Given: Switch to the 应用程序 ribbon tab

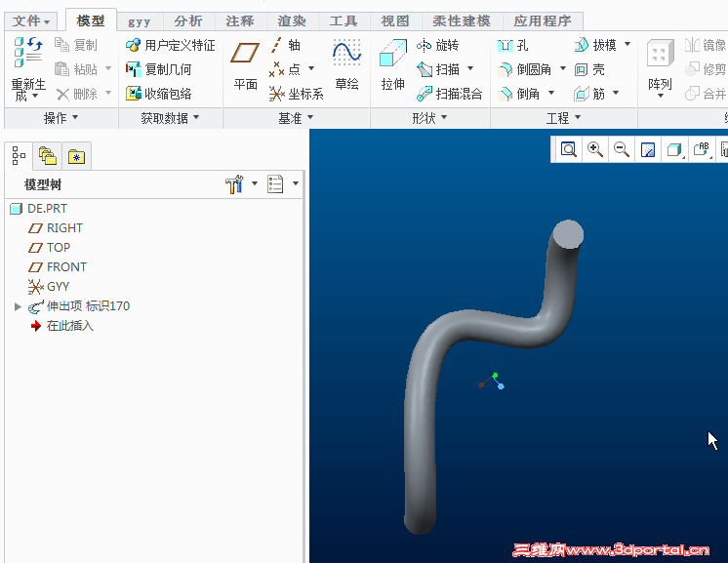Looking at the screenshot, I should (543, 20).
